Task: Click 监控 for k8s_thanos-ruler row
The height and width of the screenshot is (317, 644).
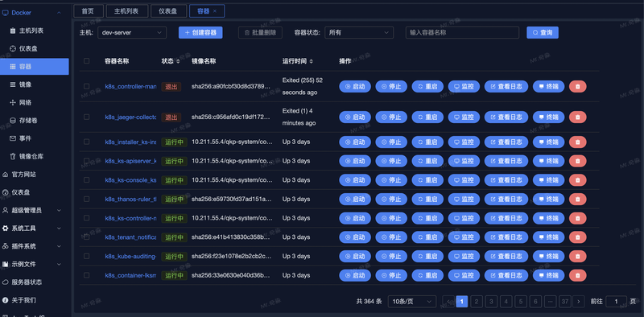Action: coord(464,200)
